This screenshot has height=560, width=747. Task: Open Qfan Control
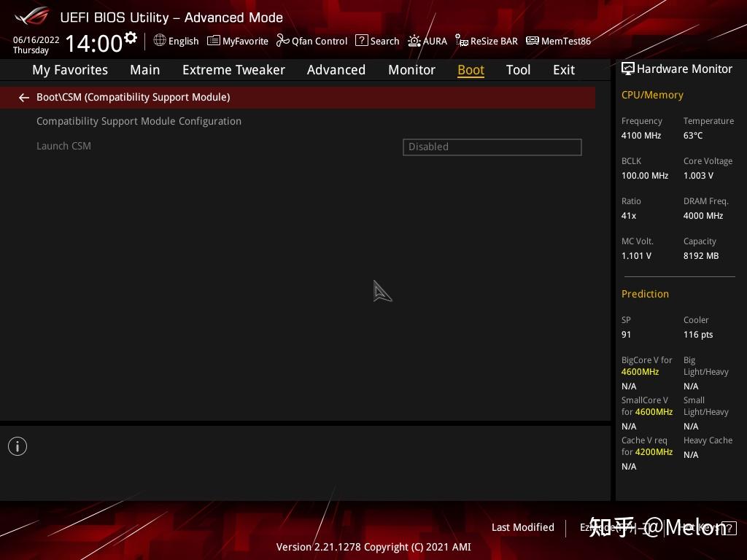(x=311, y=41)
